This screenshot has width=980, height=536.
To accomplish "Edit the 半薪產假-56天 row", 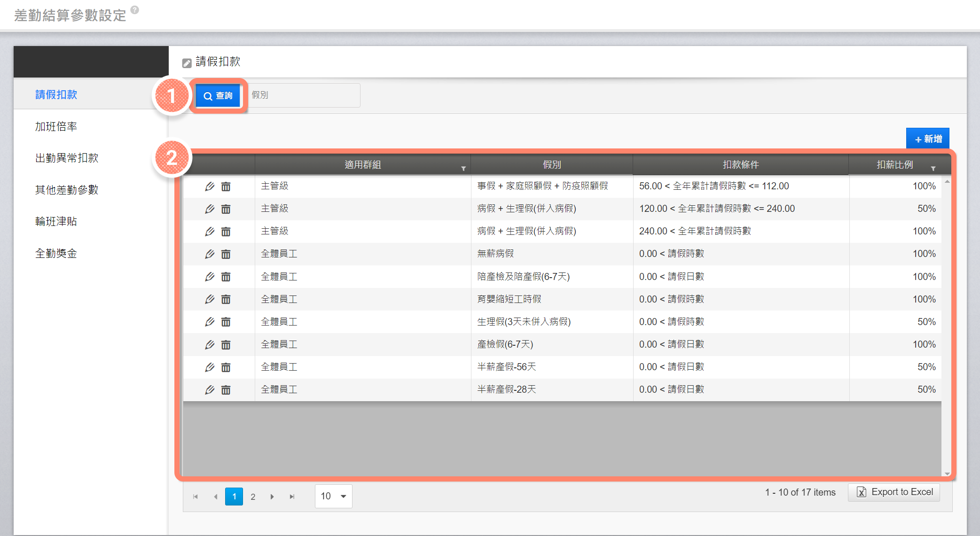I will (x=210, y=367).
